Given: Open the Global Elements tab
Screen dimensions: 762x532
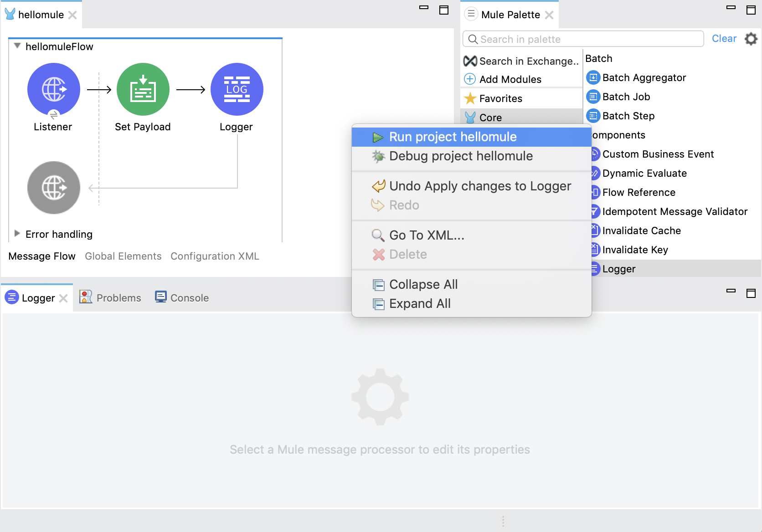Looking at the screenshot, I should pyautogui.click(x=123, y=256).
